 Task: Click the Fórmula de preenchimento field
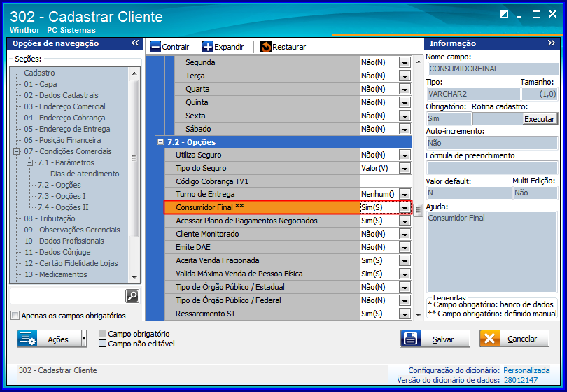tap(492, 167)
